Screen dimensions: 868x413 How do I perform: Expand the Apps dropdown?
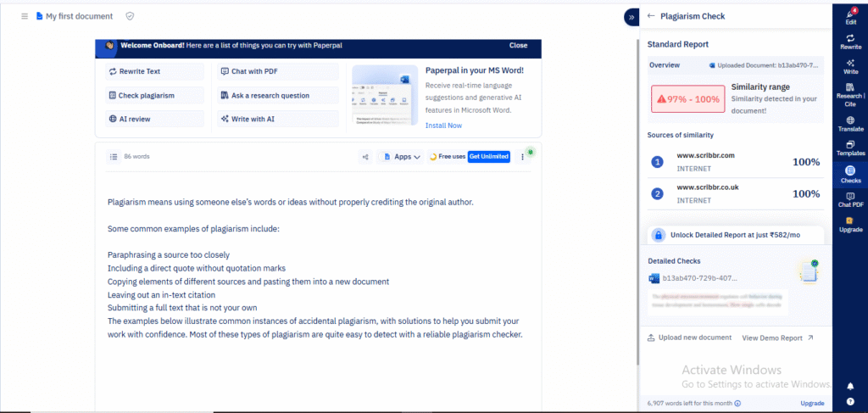401,157
